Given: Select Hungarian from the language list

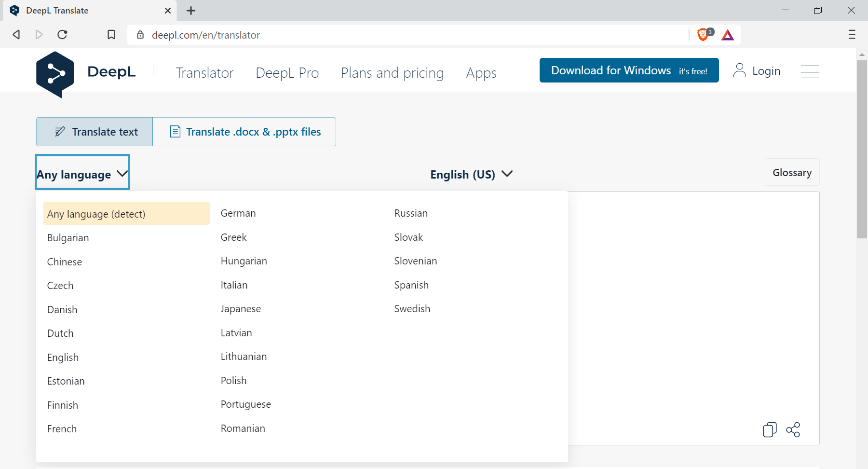Looking at the screenshot, I should pos(244,261).
